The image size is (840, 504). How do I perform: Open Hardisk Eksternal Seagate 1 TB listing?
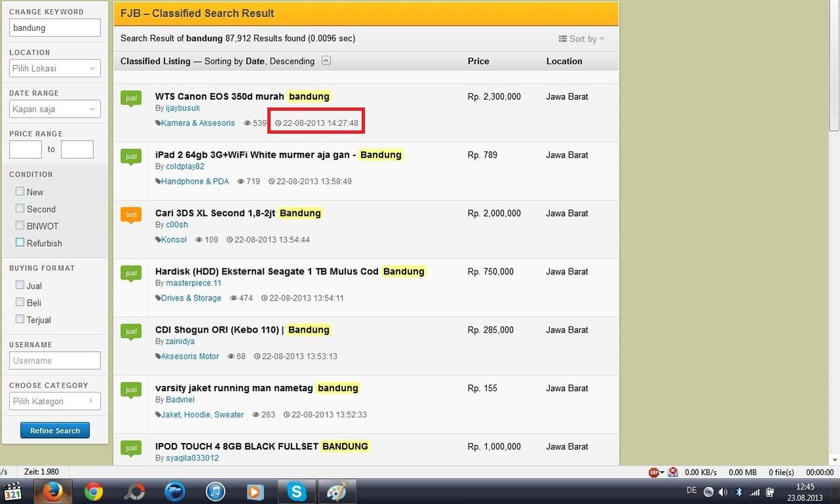291,272
